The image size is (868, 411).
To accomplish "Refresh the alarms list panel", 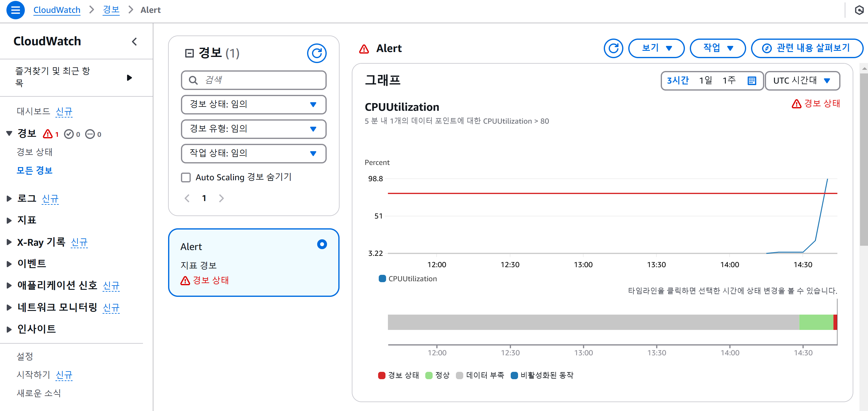I will click(x=316, y=53).
